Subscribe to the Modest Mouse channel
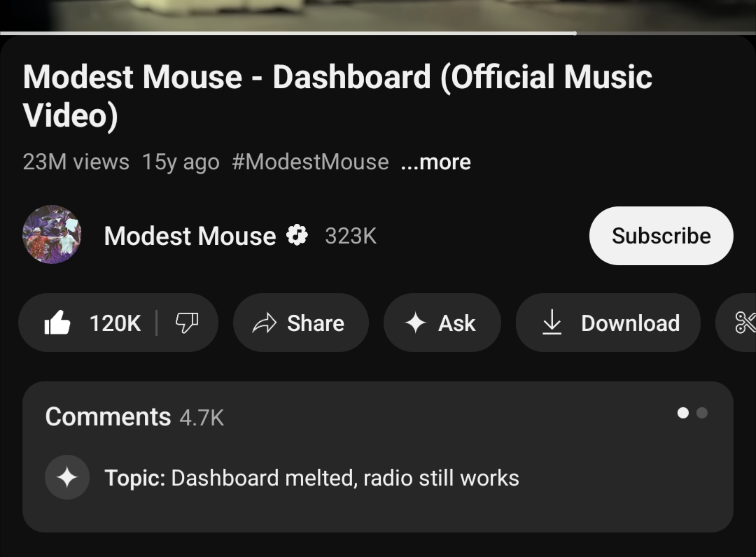756x557 pixels. (661, 236)
